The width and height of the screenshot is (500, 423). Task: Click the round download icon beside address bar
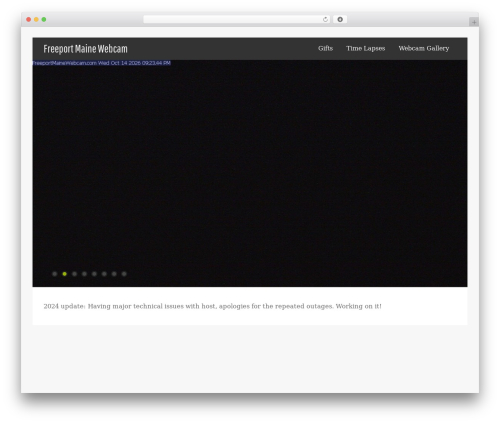coord(340,19)
